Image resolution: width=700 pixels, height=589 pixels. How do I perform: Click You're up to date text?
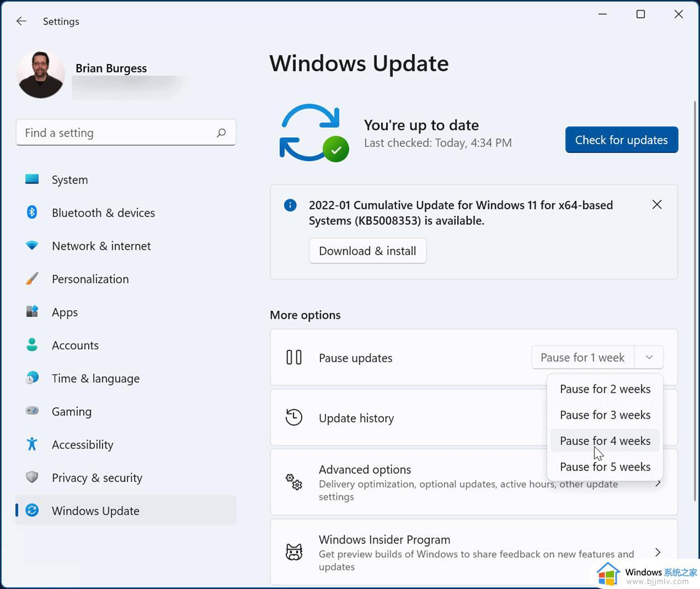click(422, 125)
